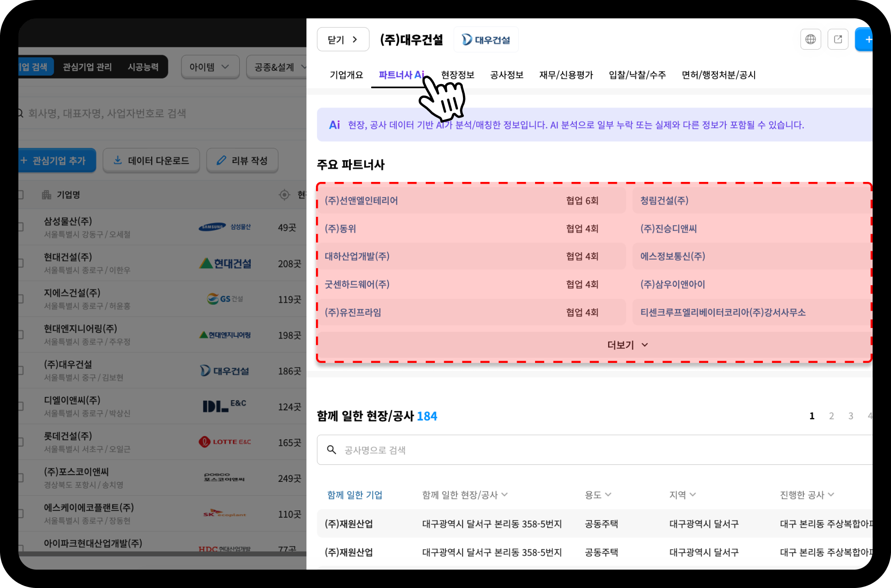Switch to 관심기업 관리 menu
This screenshot has width=891, height=588.
[x=87, y=67]
